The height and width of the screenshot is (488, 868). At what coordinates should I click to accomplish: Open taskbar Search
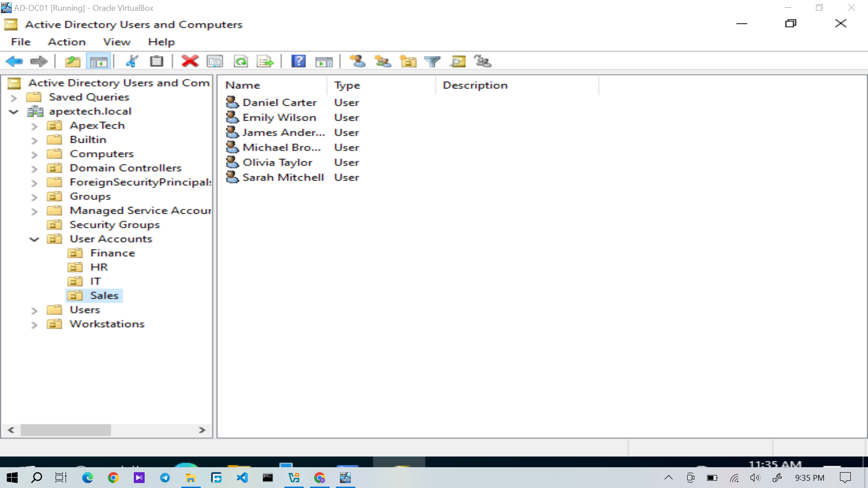click(36, 478)
